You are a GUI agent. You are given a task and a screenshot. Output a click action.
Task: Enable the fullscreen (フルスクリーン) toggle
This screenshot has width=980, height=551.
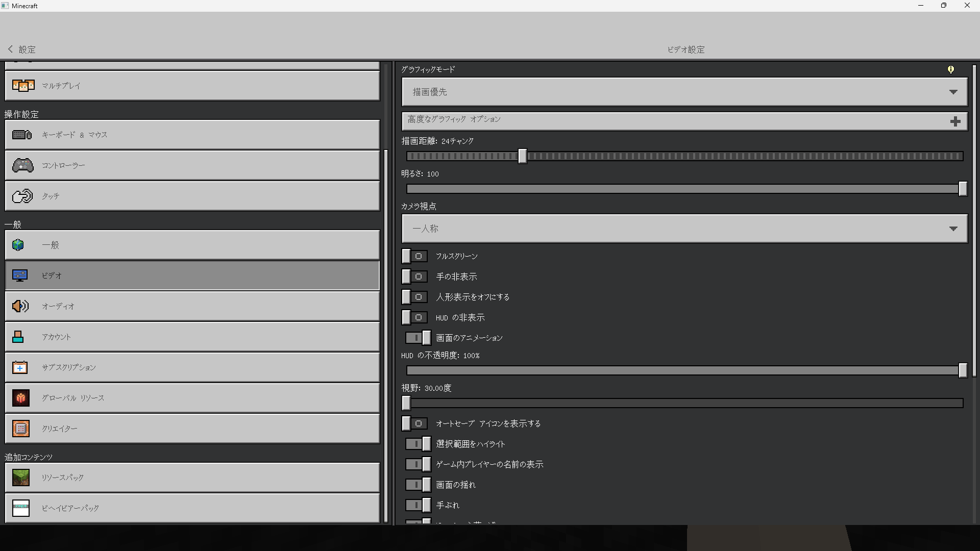tap(414, 256)
